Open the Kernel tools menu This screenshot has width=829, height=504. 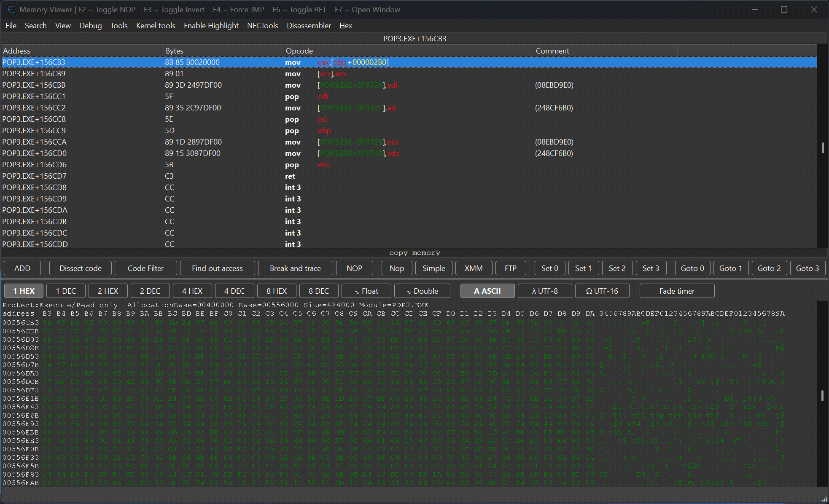pos(156,26)
